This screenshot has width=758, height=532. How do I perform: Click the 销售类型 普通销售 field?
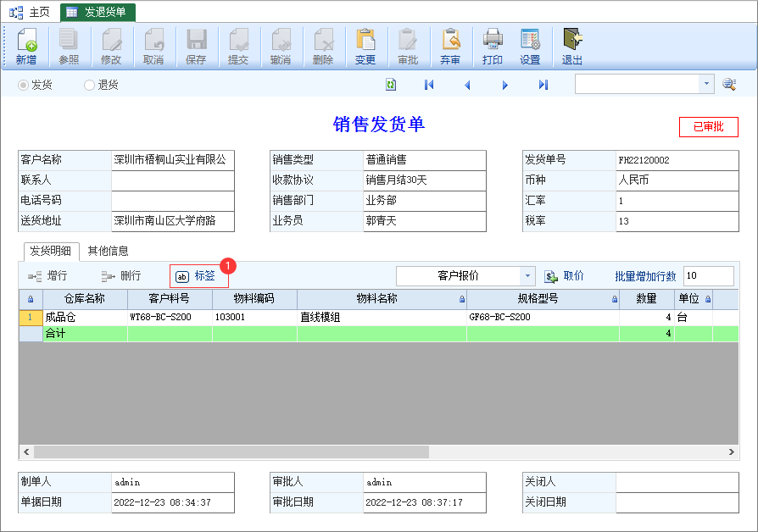pyautogui.click(x=425, y=160)
